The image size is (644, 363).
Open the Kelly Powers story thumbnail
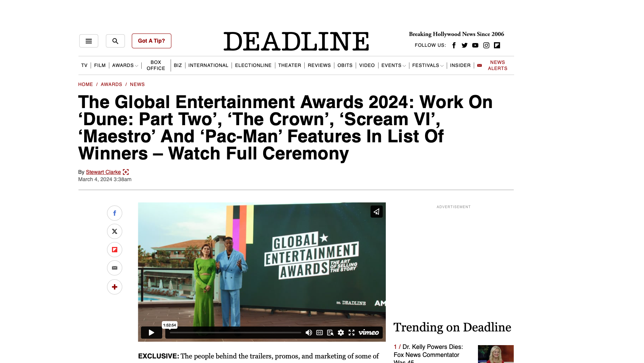[496, 354]
